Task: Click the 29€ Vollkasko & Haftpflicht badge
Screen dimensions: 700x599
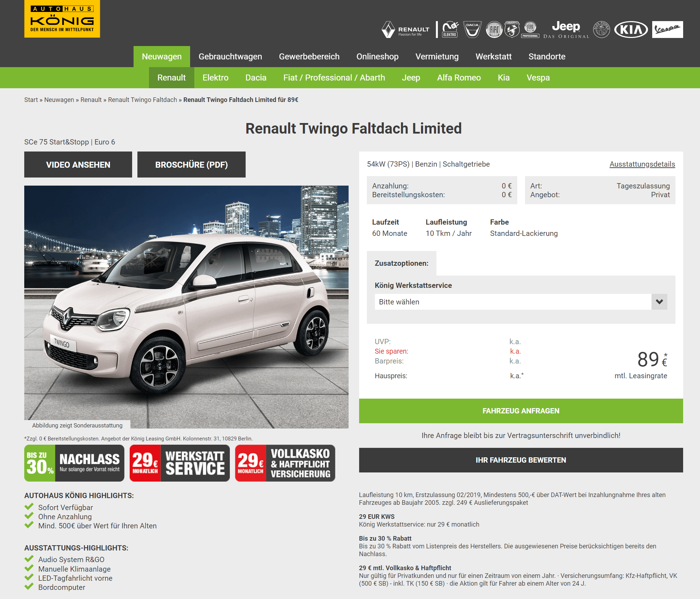Action: click(x=285, y=463)
